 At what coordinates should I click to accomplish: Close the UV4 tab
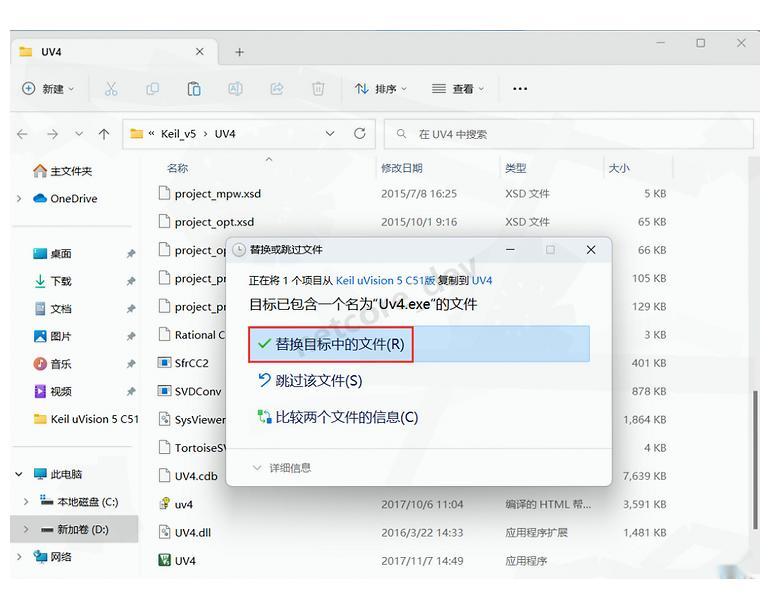pyautogui.click(x=200, y=52)
